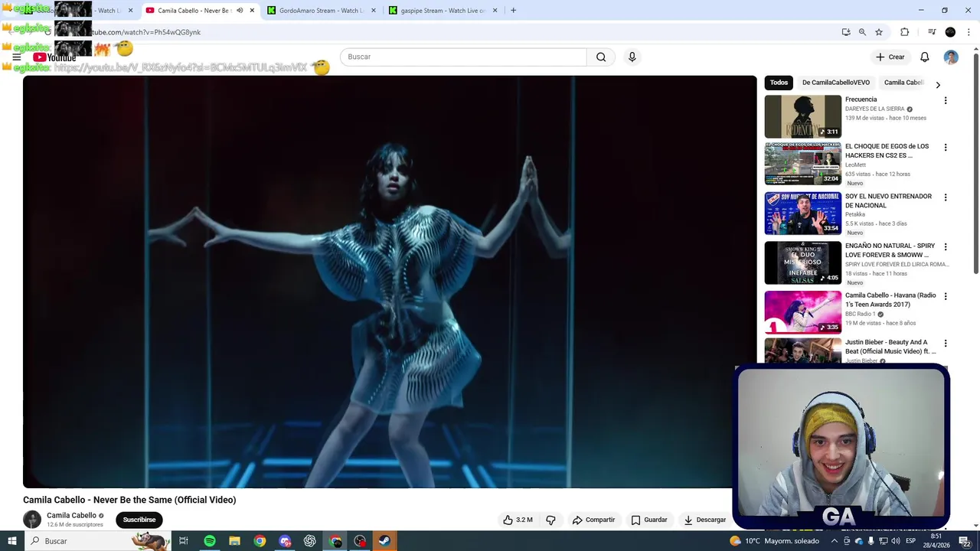Open options for ENGAÑO NO NATURAL video
The image size is (980, 551).
[x=946, y=247]
